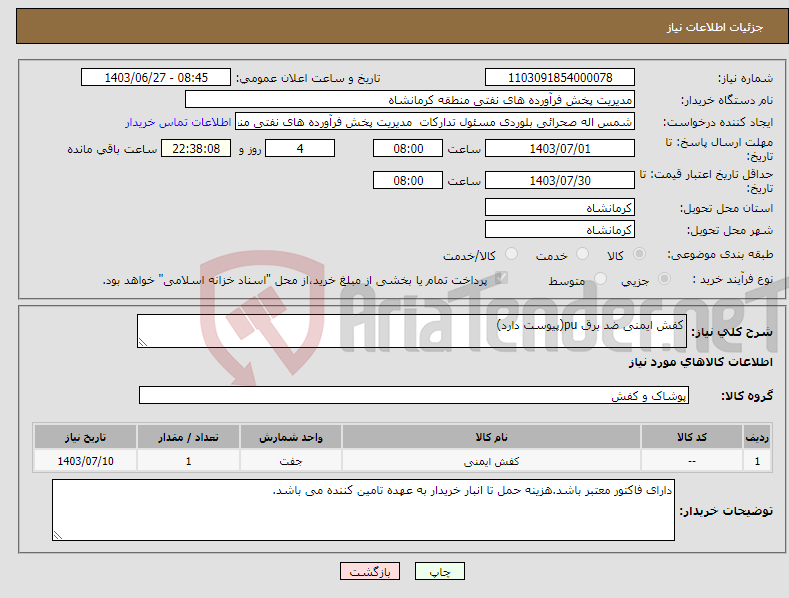Click the response deadline date 1403/07/01
The image size is (789, 598).
[x=560, y=148]
